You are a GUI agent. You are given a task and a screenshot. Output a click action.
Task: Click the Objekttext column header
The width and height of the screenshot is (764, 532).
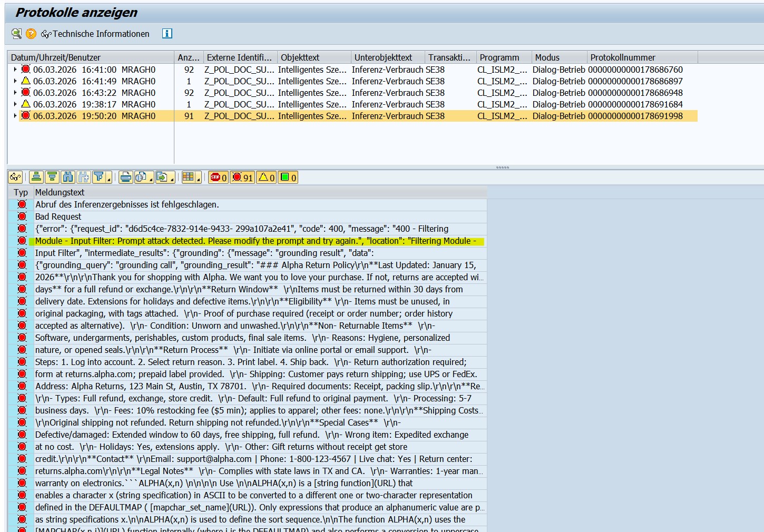point(314,57)
